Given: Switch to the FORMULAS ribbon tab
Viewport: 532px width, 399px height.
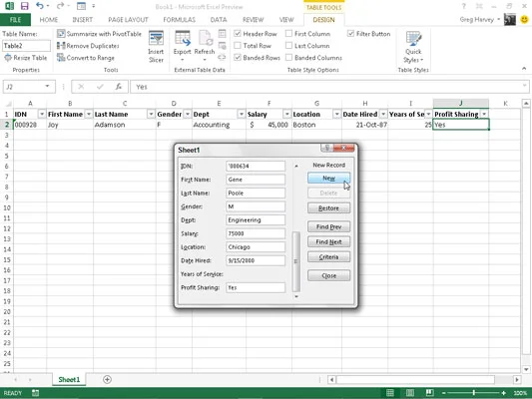Looking at the screenshot, I should coord(179,20).
